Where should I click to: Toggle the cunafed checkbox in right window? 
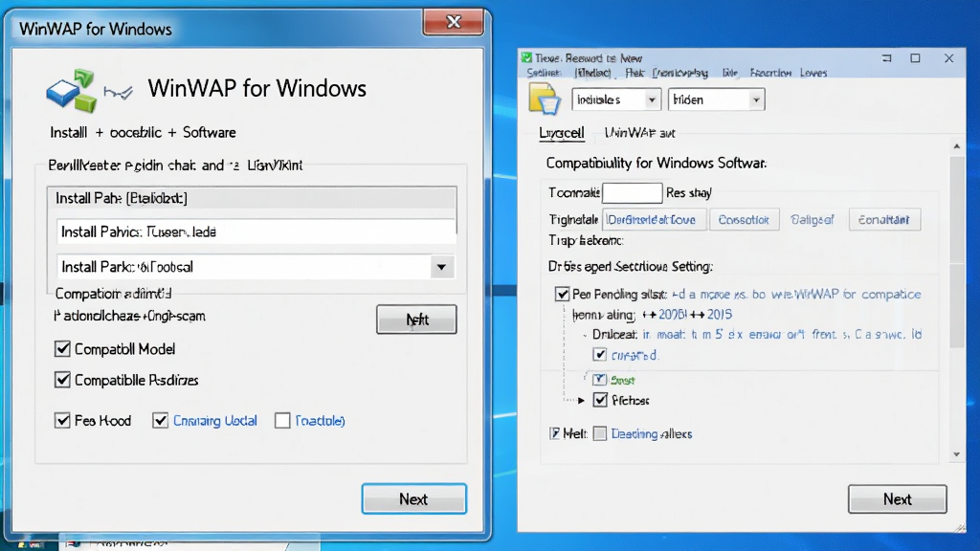[599, 355]
